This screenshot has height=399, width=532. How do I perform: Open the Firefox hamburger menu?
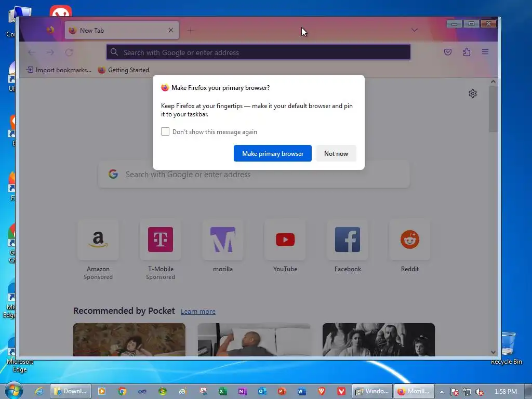pos(485,52)
